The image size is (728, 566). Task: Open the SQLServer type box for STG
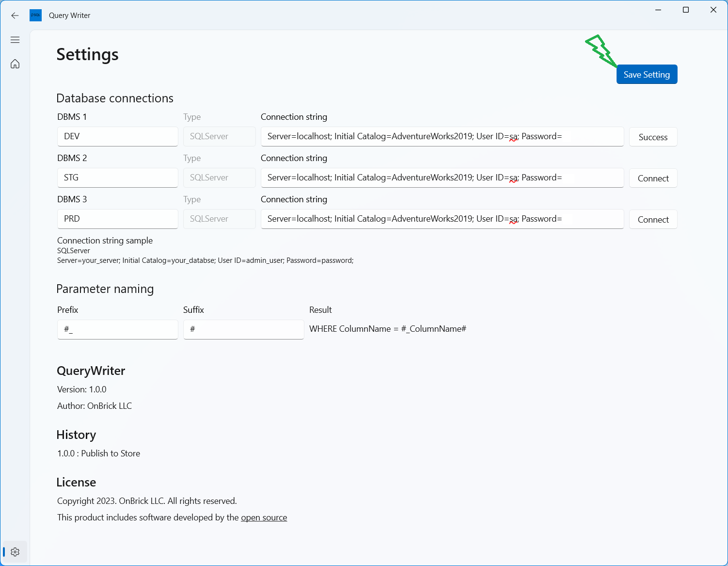(x=219, y=178)
